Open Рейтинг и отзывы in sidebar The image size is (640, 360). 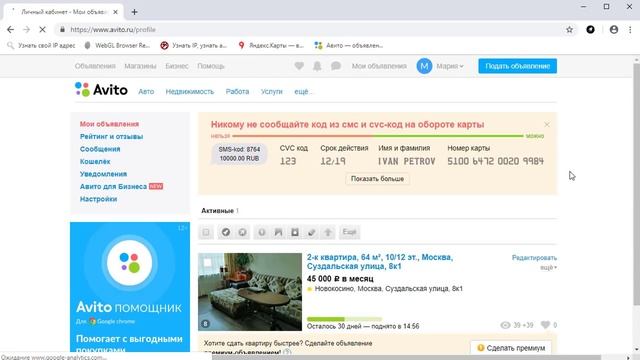(x=111, y=136)
